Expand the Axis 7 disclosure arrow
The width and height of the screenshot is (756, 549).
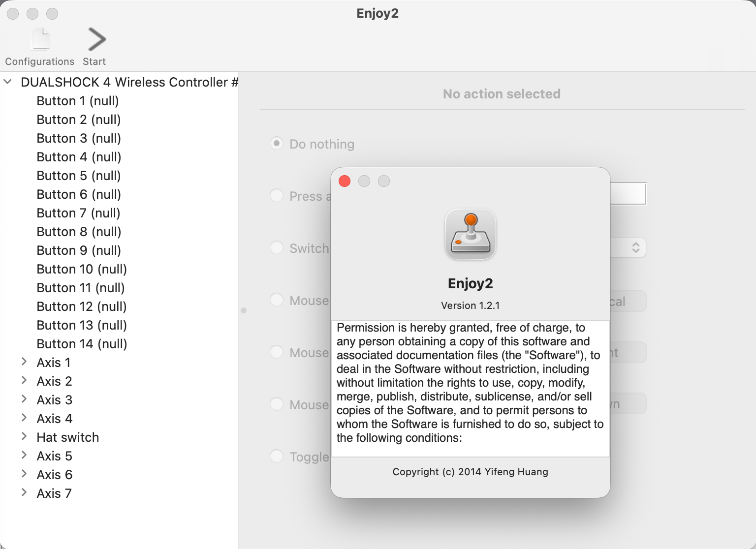24,493
